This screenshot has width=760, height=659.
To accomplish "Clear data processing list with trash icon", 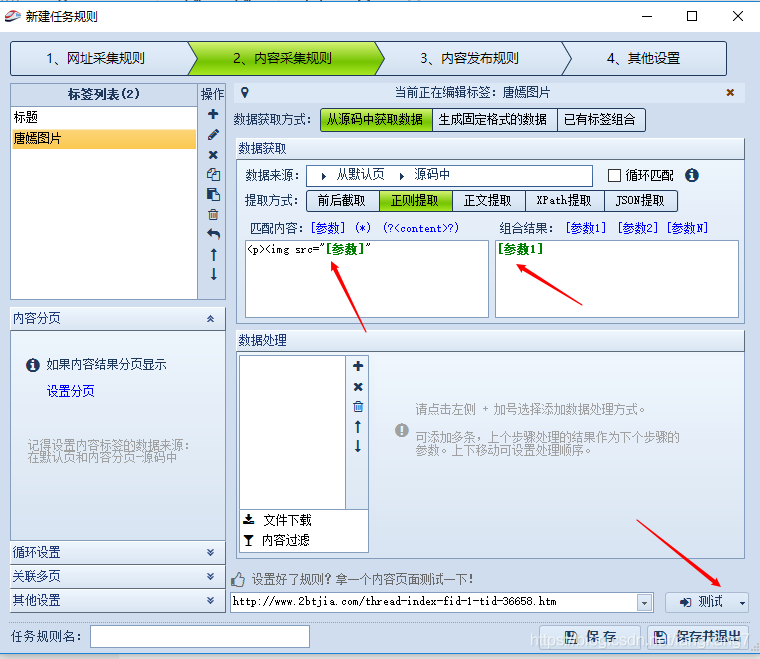I will pos(358,407).
